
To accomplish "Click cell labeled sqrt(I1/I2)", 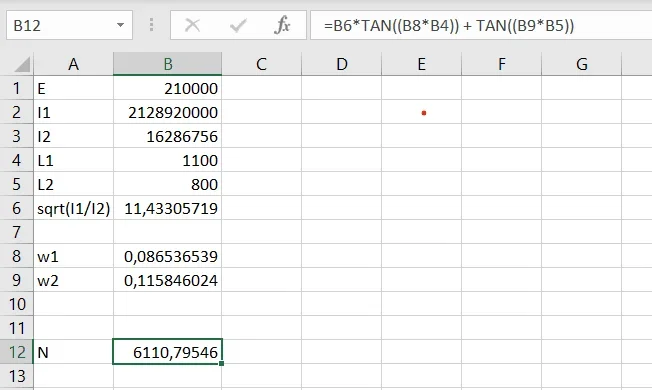I will (x=74, y=208).
